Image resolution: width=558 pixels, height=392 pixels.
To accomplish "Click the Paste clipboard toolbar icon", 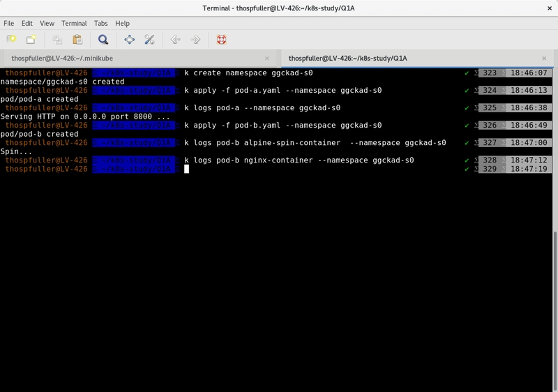I will point(77,40).
